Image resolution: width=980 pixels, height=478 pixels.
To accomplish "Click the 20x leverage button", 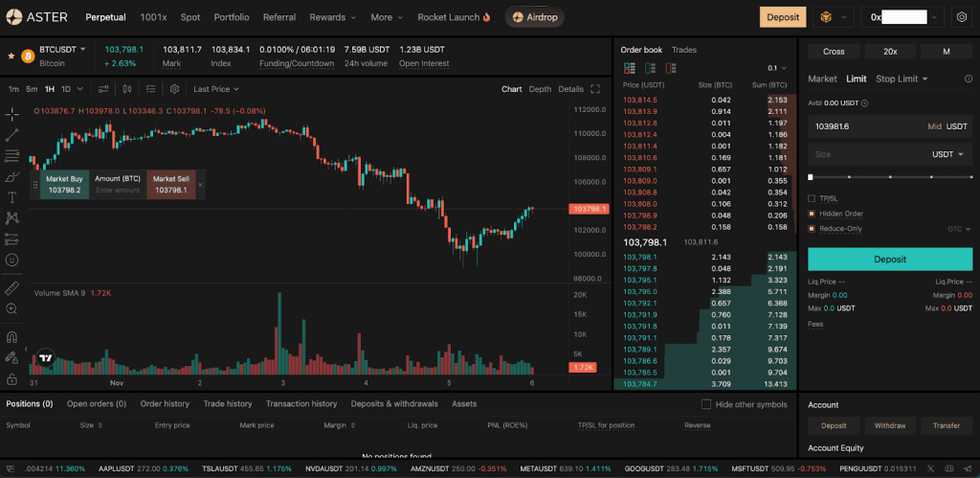I will pyautogui.click(x=890, y=52).
